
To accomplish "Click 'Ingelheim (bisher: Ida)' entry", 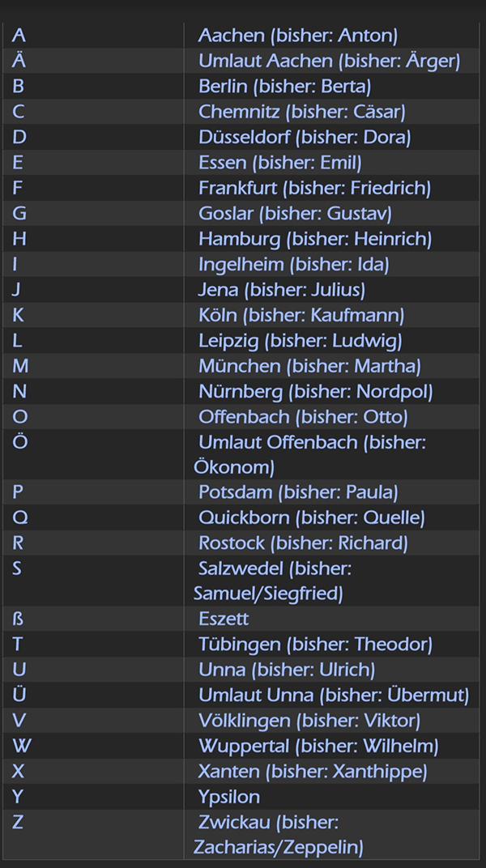I will 294,265.
